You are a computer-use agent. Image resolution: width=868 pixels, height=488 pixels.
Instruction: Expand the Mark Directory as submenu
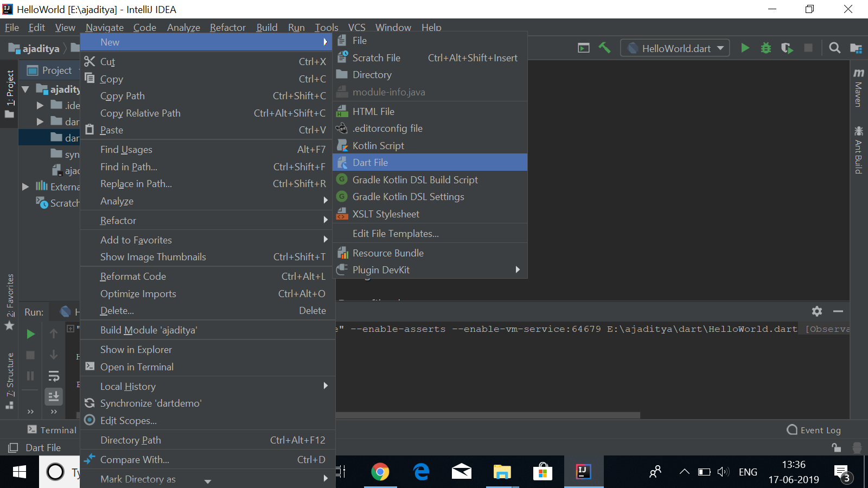click(x=137, y=479)
